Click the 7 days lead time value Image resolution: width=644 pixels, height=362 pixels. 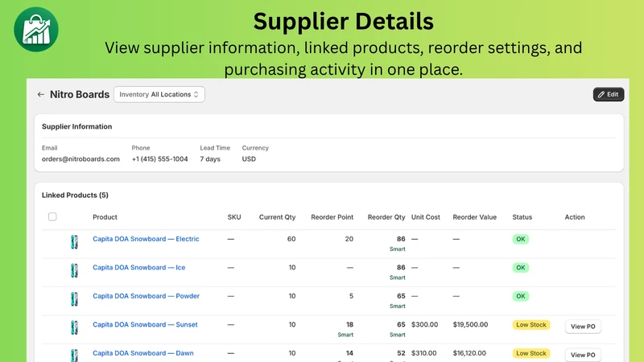210,158
